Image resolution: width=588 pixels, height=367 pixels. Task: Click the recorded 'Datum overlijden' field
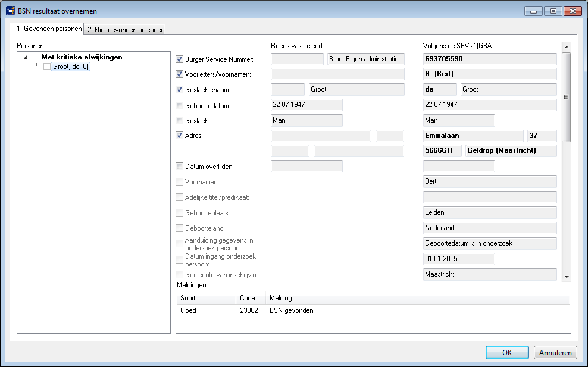pos(306,166)
